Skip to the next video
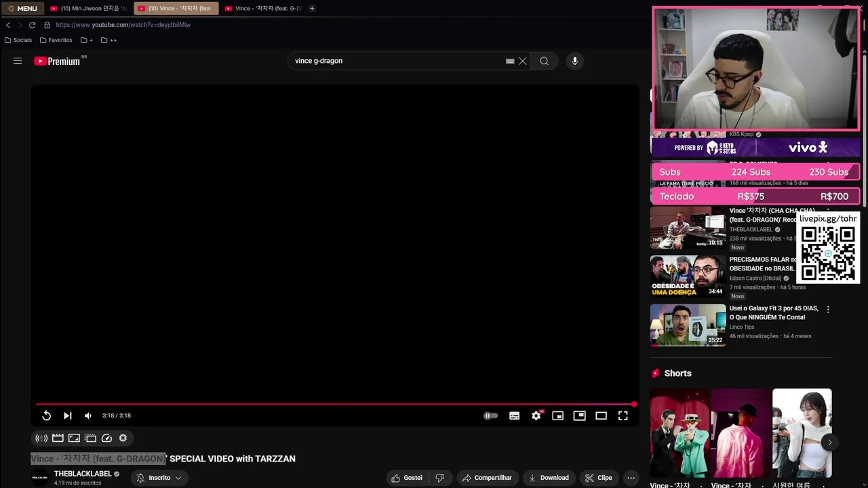Viewport: 868px width, 488px height. 67,415
